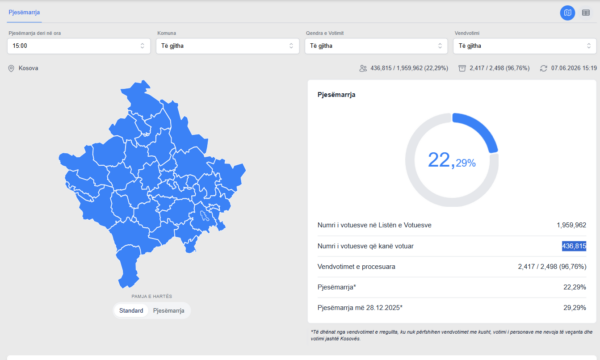This screenshot has height=360, width=600.
Task: Select Standard map view
Action: click(131, 310)
